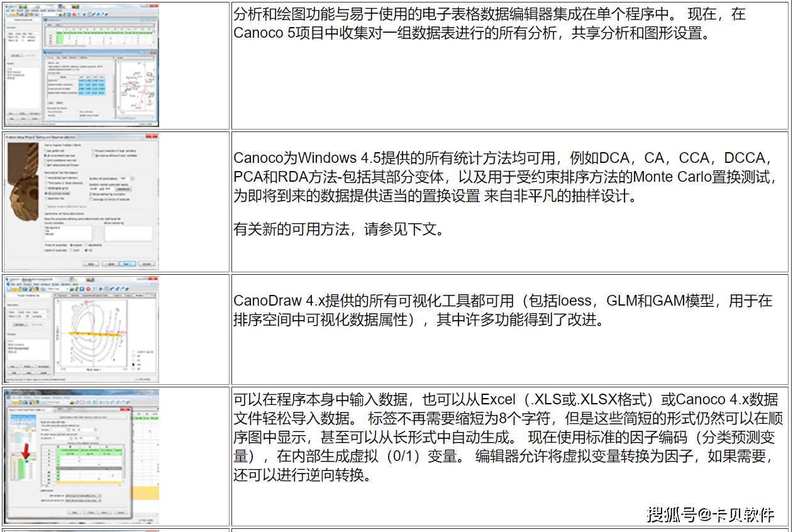Open the Help menu in the Canoco menu bar
This screenshot has height=532, width=793.
pyautogui.click(x=58, y=11)
